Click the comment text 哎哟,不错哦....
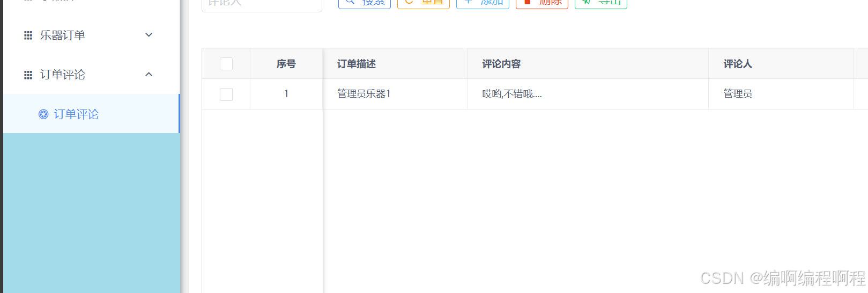The height and width of the screenshot is (293, 868). tap(512, 94)
